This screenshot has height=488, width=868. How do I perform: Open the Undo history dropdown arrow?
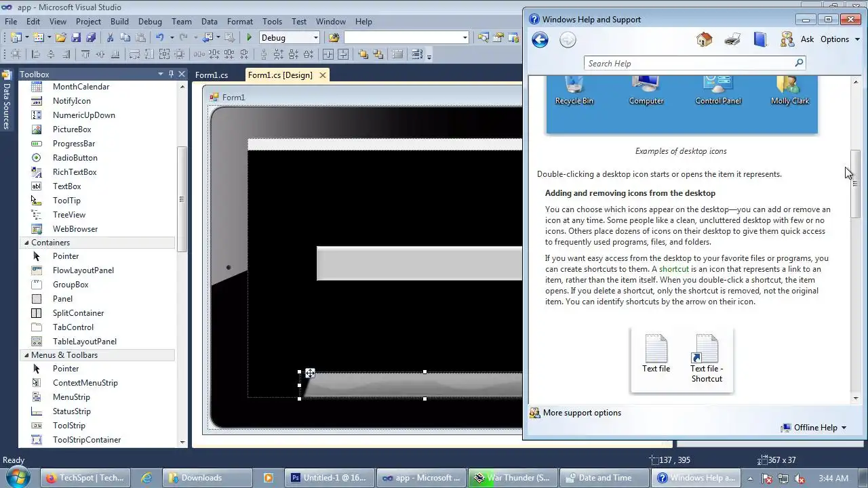(172, 38)
